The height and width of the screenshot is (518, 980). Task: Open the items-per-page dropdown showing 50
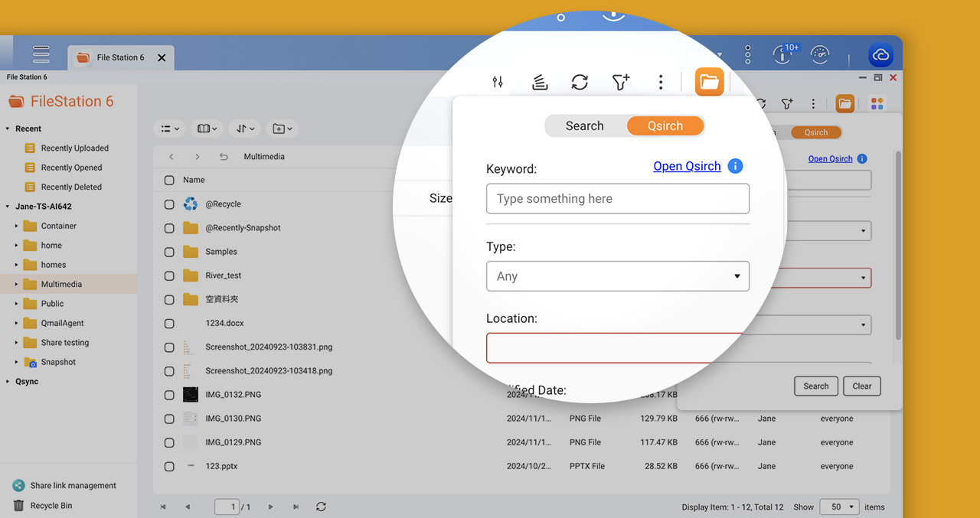pyautogui.click(x=839, y=507)
